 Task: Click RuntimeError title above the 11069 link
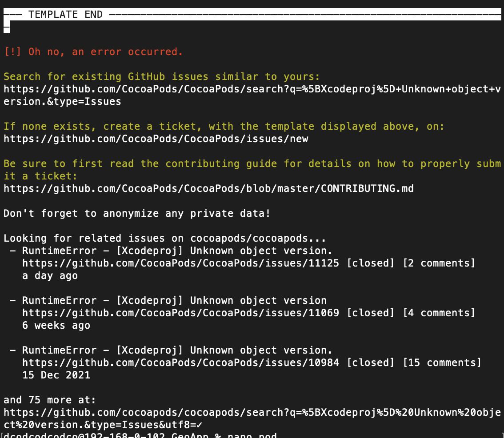point(174,300)
